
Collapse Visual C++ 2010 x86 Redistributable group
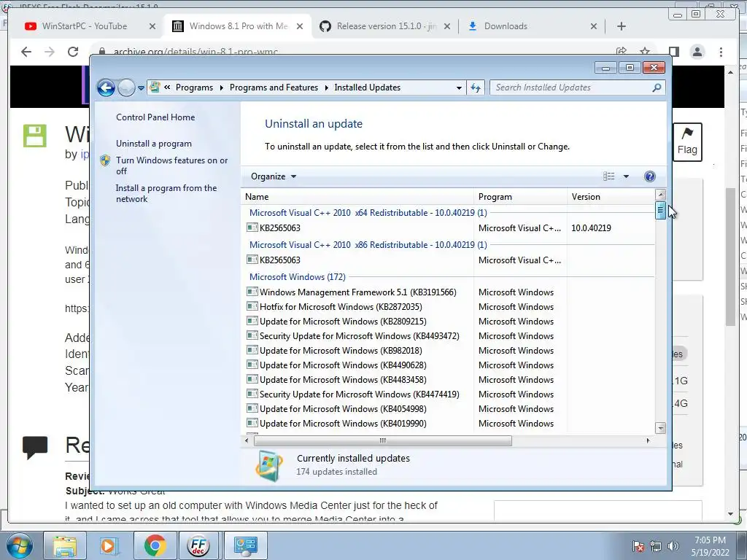tap(368, 245)
